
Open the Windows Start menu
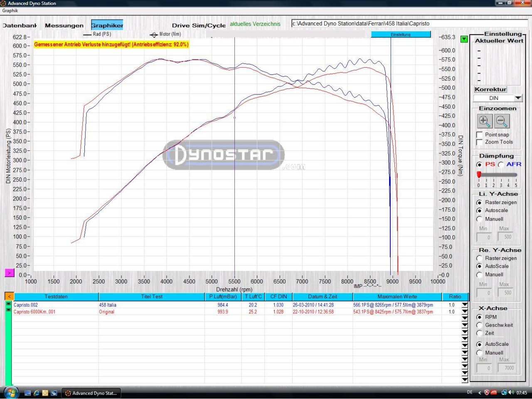coord(10,392)
